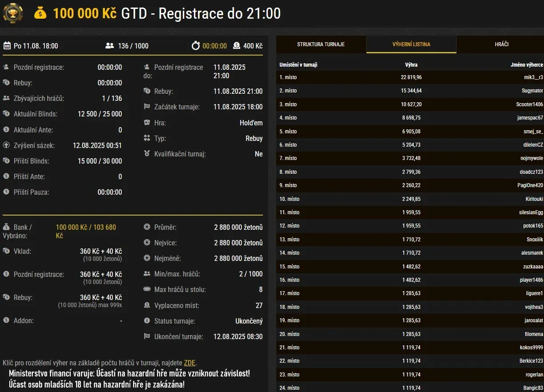The height and width of the screenshot is (392, 544).
Task: Click the cards icon next to Hra
Action: [x=147, y=123]
